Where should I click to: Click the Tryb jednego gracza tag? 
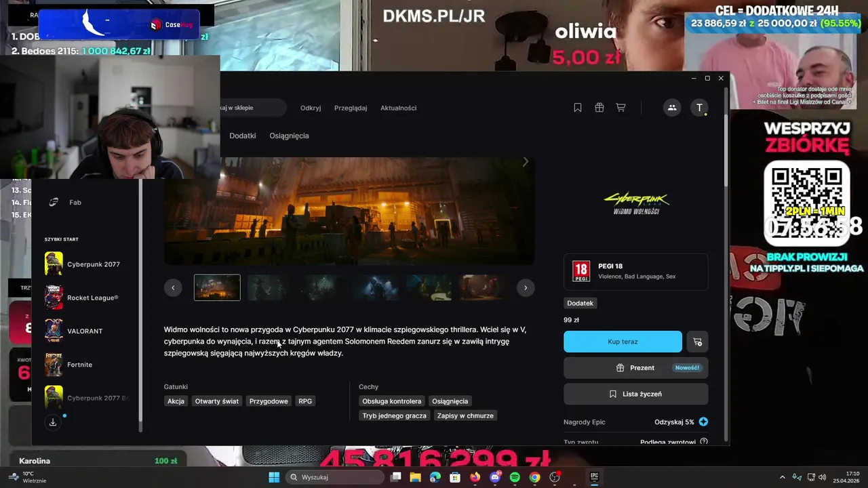click(x=394, y=415)
